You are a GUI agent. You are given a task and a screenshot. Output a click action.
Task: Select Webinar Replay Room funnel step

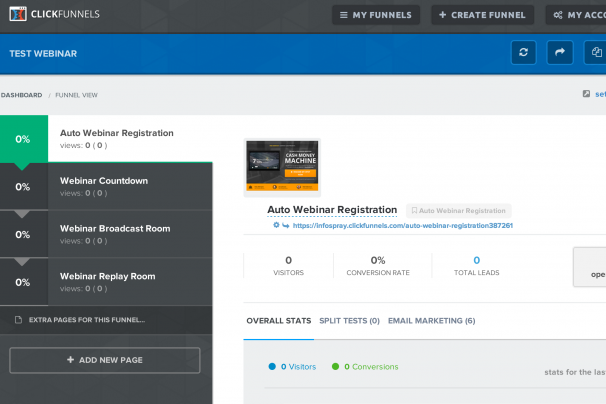106,282
